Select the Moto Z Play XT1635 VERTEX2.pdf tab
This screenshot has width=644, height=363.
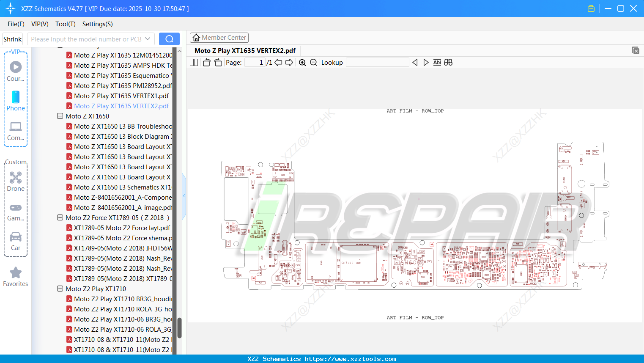245,51
